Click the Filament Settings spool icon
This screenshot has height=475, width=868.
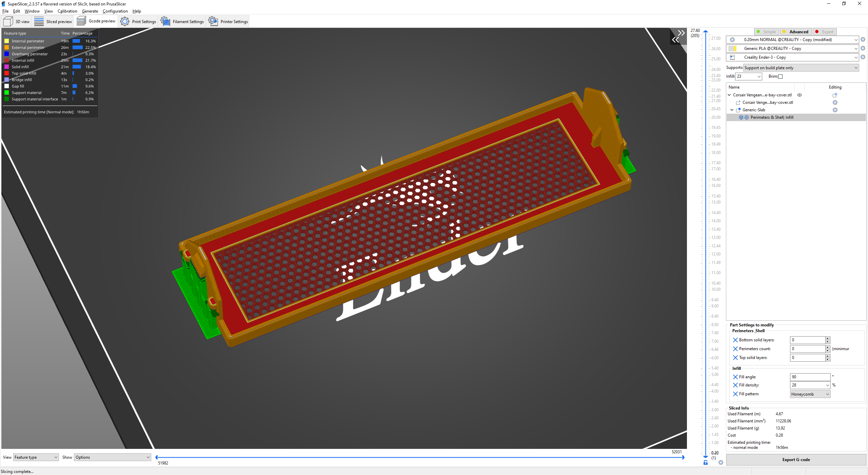point(165,21)
